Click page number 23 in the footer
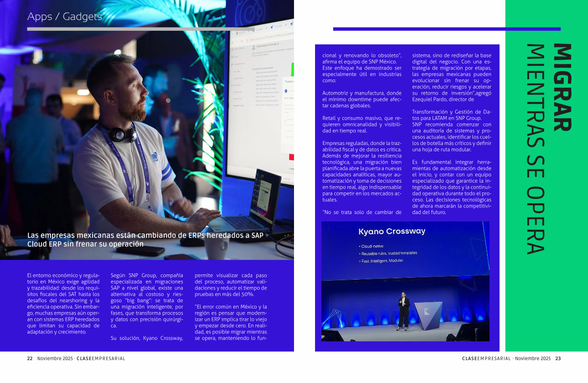The height and width of the screenshot is (383, 588). [558, 359]
